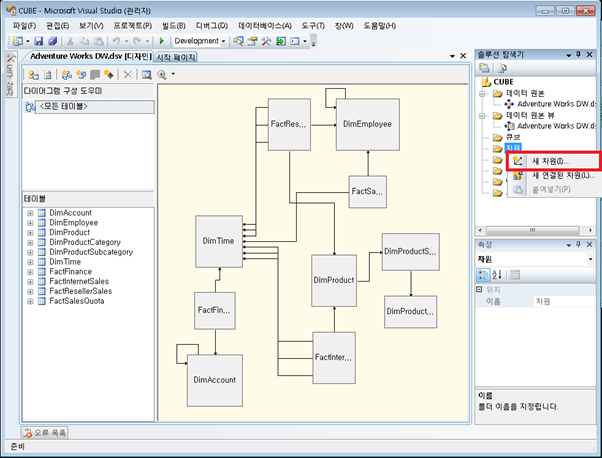This screenshot has width=602, height=458.
Task: Click the Save icon in main toolbar
Action: [x=39, y=41]
